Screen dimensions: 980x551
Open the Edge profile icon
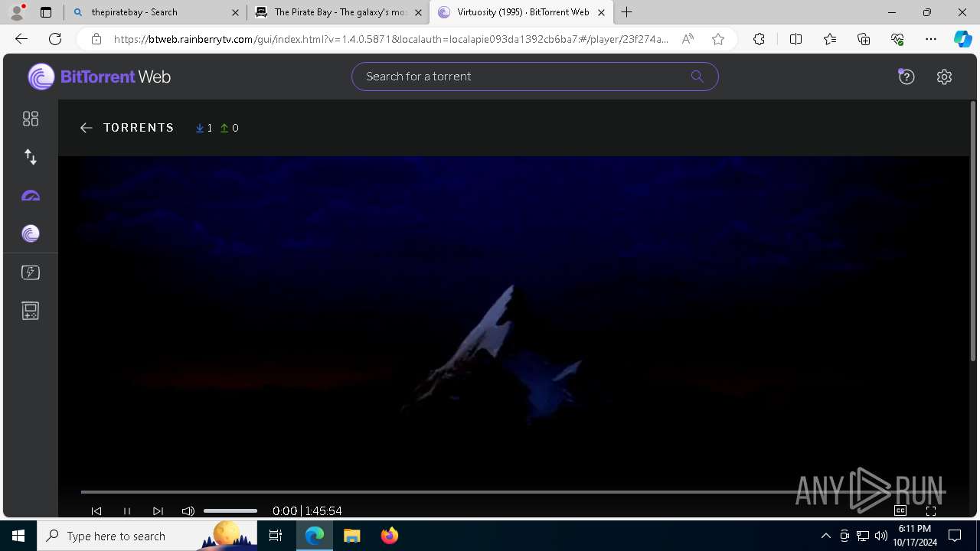click(17, 11)
